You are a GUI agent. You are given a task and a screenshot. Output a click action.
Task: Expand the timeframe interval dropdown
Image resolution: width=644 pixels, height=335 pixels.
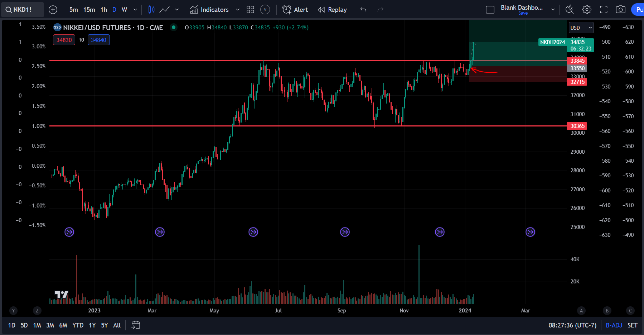(x=135, y=10)
